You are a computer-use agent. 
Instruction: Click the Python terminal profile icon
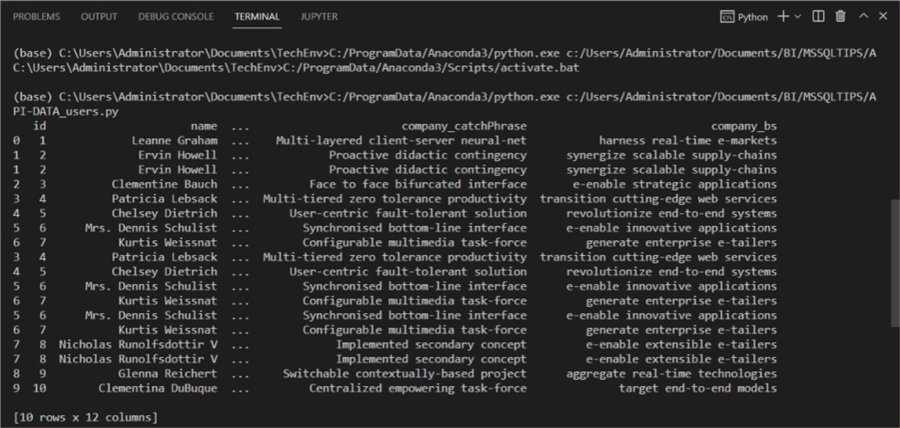[x=728, y=17]
